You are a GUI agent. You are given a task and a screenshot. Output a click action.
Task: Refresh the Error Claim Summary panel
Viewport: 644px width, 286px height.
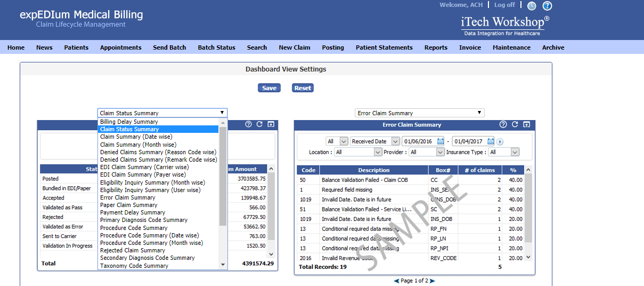[515, 124]
